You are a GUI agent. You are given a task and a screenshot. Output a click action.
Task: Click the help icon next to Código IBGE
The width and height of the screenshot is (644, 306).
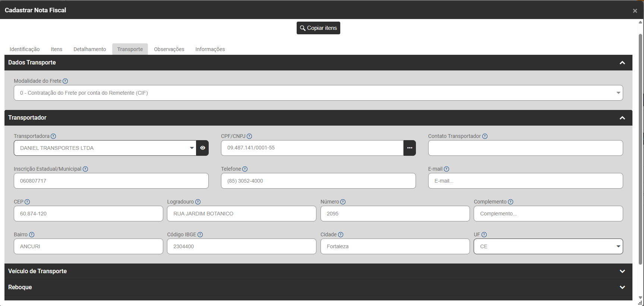pos(200,234)
